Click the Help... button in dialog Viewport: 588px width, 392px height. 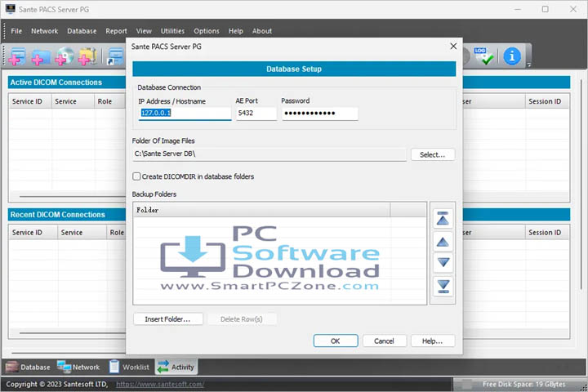pyautogui.click(x=433, y=341)
